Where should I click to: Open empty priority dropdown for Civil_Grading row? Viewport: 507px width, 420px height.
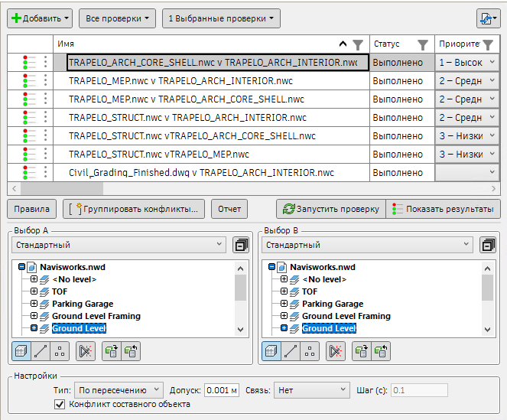(467, 173)
